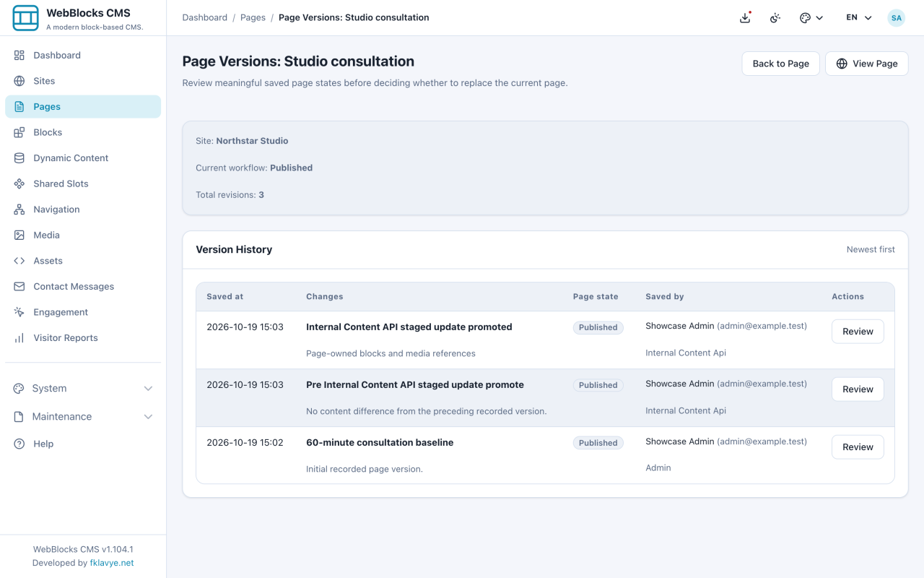This screenshot has height=578, width=924.
Task: Open the EN language dropdown
Action: click(859, 17)
